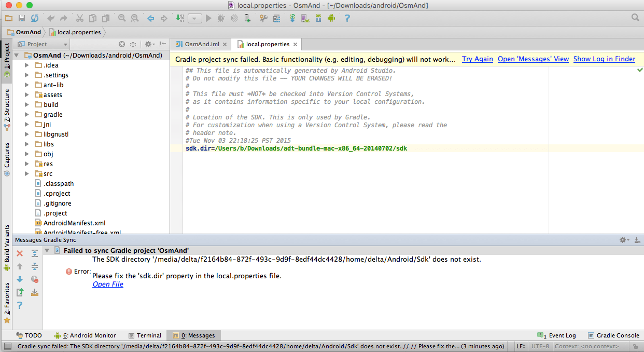Click Scroll from Source target icon
This screenshot has height=352, width=644.
coord(122,44)
